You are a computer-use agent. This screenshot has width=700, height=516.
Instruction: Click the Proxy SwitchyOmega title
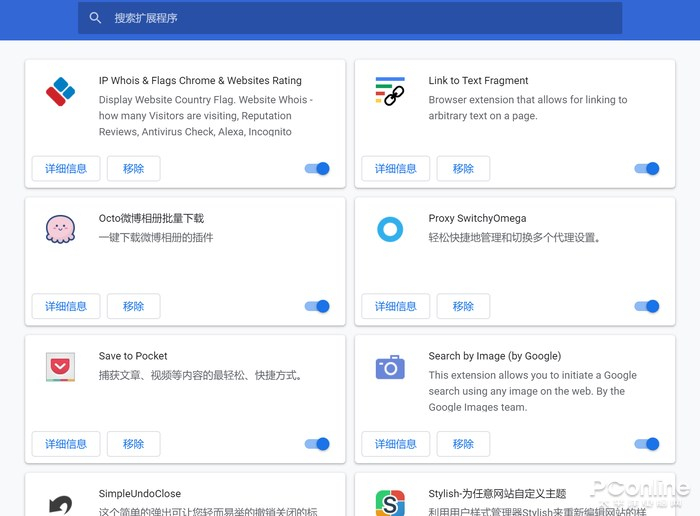(x=477, y=218)
